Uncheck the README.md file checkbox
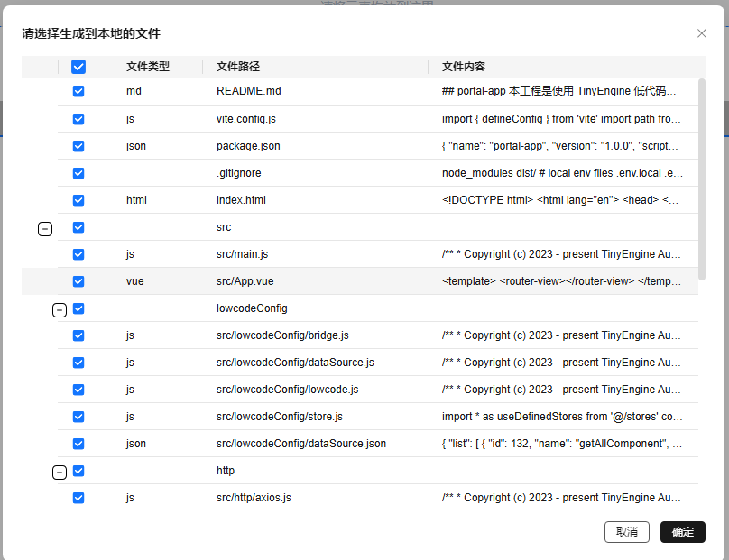The width and height of the screenshot is (729, 560). tap(78, 91)
